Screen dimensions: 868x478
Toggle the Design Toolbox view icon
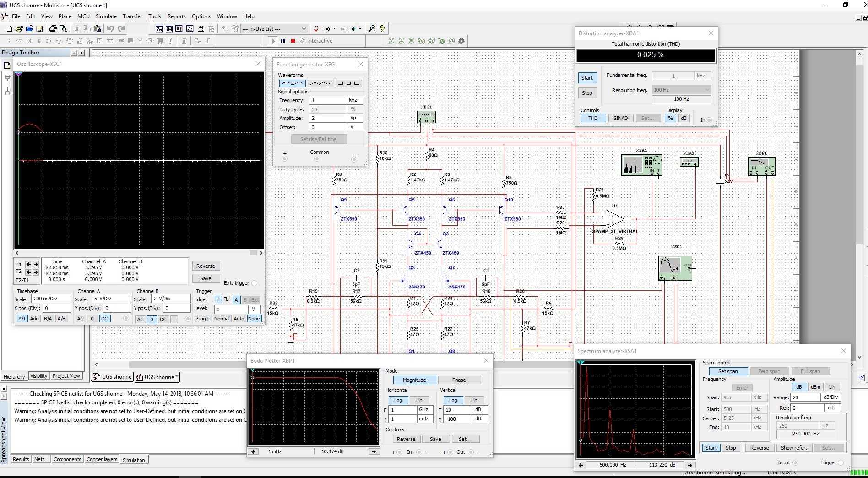pyautogui.click(x=159, y=28)
